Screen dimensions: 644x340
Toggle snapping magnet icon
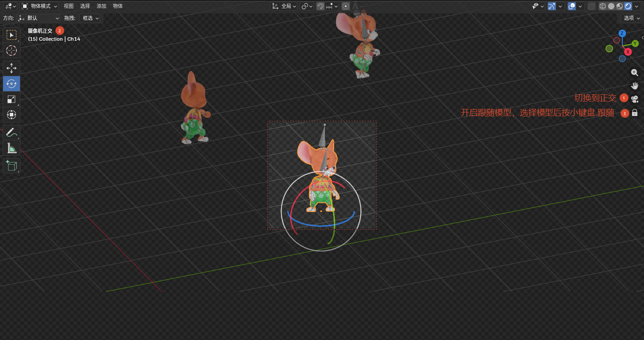click(x=320, y=6)
